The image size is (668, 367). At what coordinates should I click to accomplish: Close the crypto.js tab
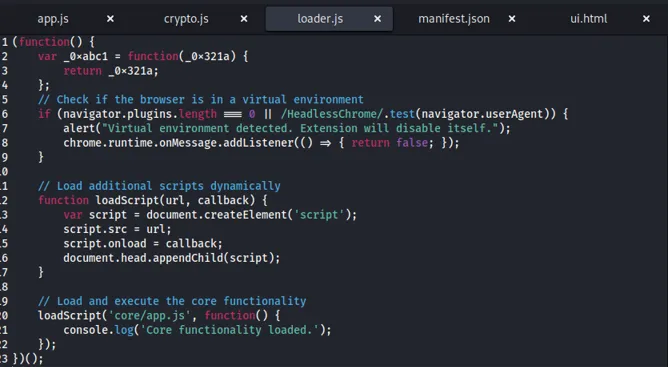(244, 19)
